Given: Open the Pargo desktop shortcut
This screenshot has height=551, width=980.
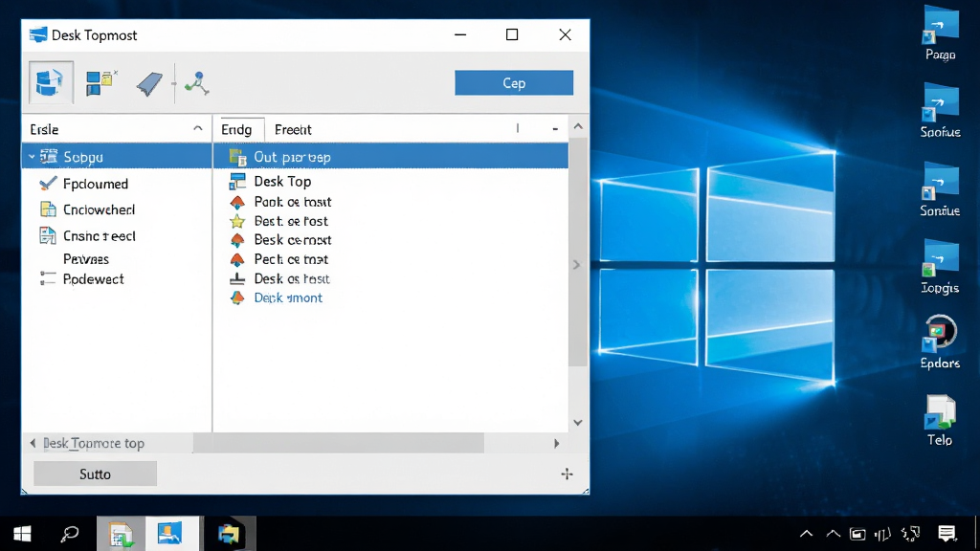Looking at the screenshot, I should point(941,34).
